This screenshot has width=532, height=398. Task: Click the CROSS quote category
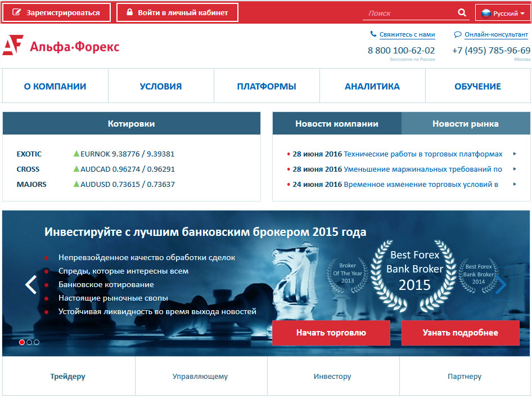pyautogui.click(x=28, y=169)
